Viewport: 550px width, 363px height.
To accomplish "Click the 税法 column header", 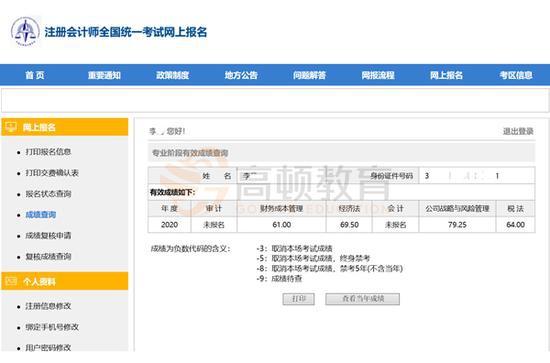I will (516, 209).
